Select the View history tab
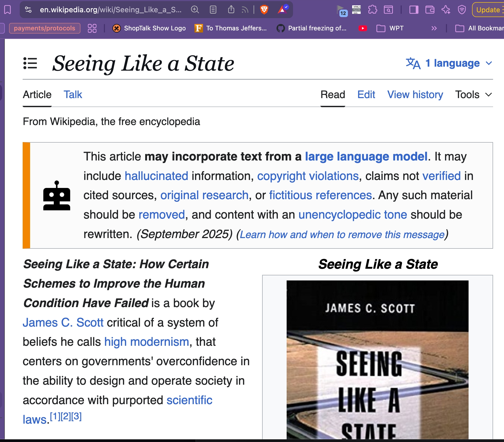 tap(415, 95)
